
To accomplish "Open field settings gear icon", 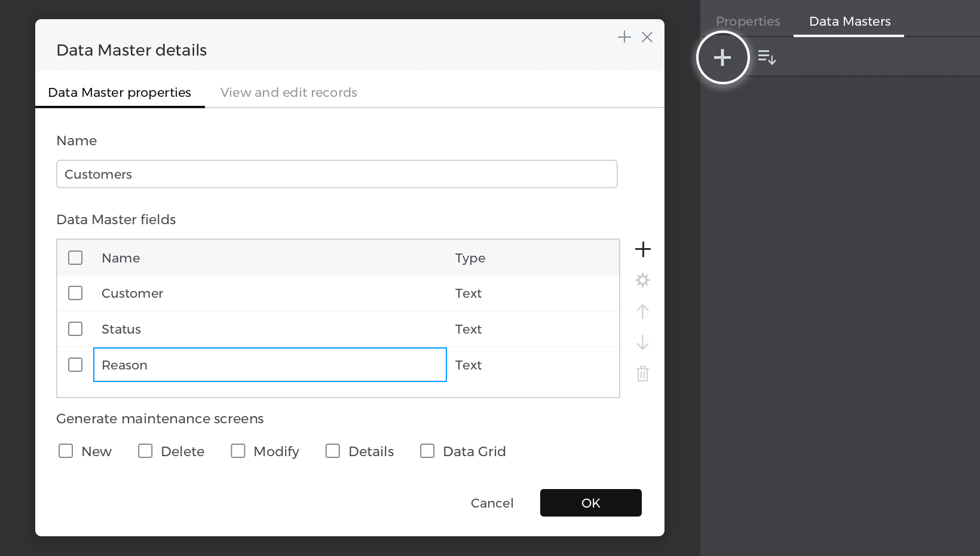I will [642, 280].
